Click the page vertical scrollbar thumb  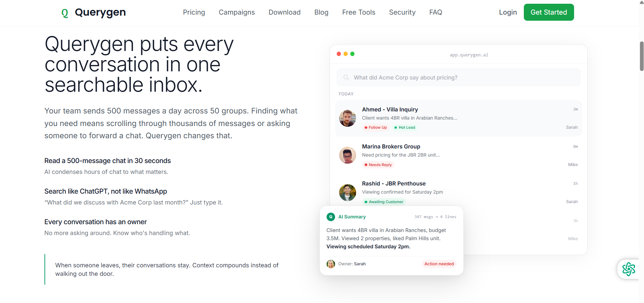pos(641,56)
